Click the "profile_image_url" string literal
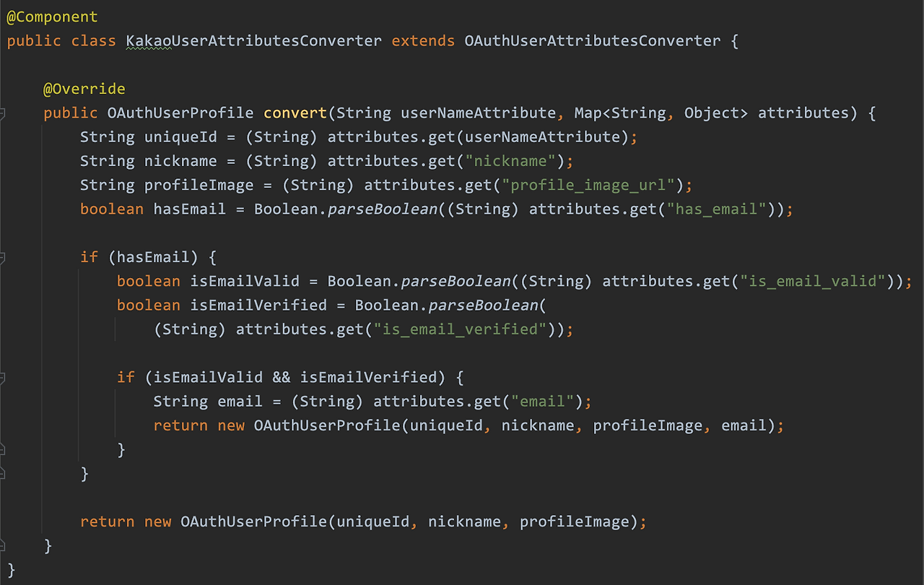The width and height of the screenshot is (924, 585). [593, 185]
